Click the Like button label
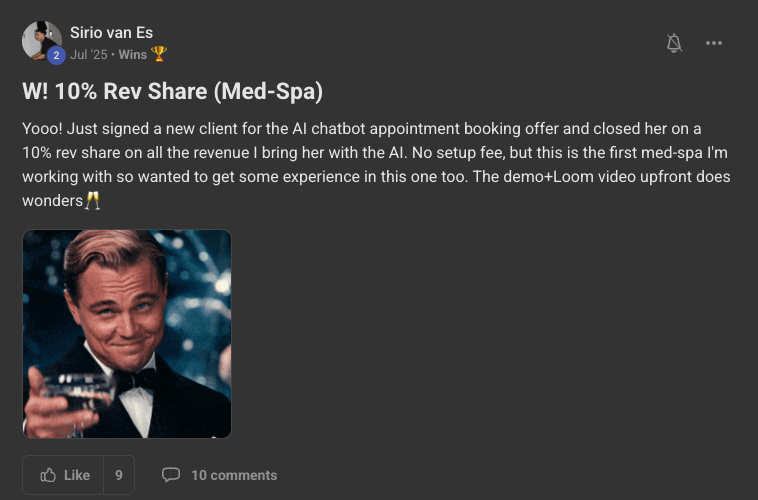This screenshot has width=758, height=500. point(76,475)
